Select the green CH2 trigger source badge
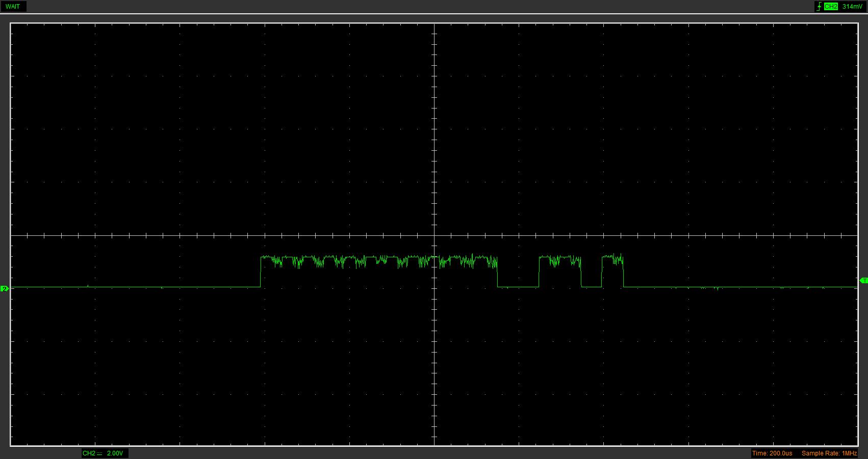 click(831, 7)
